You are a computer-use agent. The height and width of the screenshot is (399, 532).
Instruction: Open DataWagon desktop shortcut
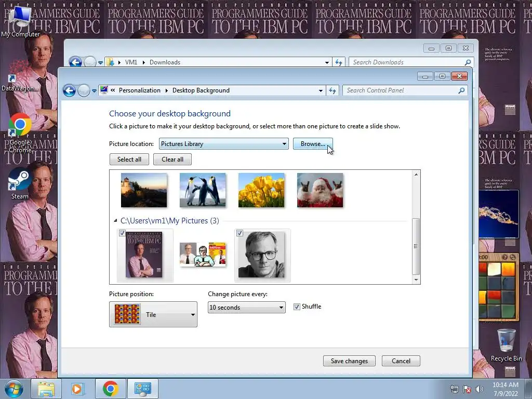point(20,76)
